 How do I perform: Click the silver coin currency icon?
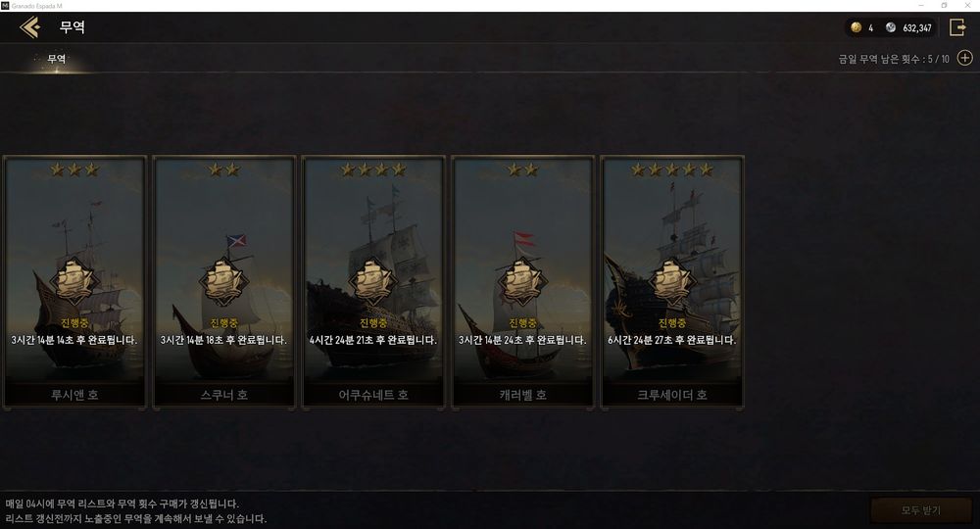(x=891, y=26)
